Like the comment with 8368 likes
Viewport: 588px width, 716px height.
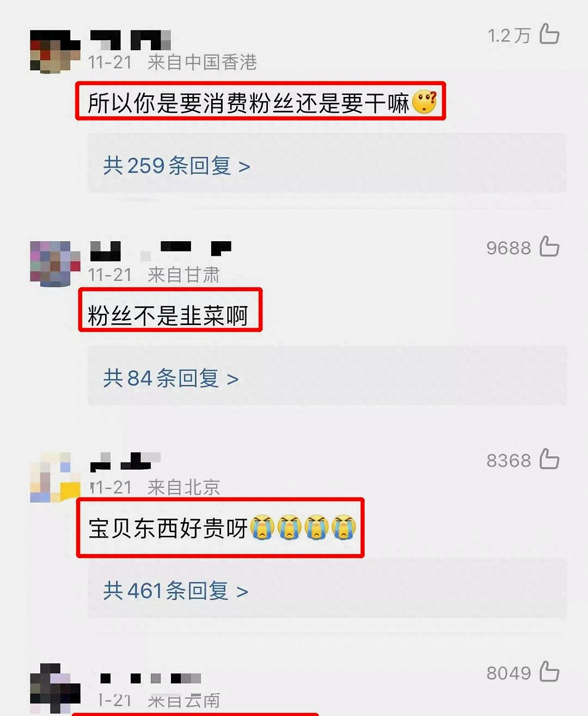(549, 459)
